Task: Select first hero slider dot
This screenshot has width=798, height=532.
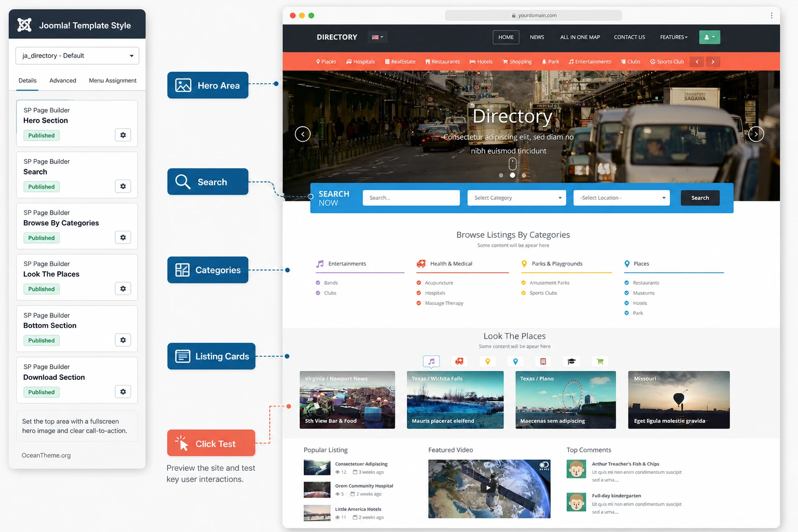Action: 501,175
